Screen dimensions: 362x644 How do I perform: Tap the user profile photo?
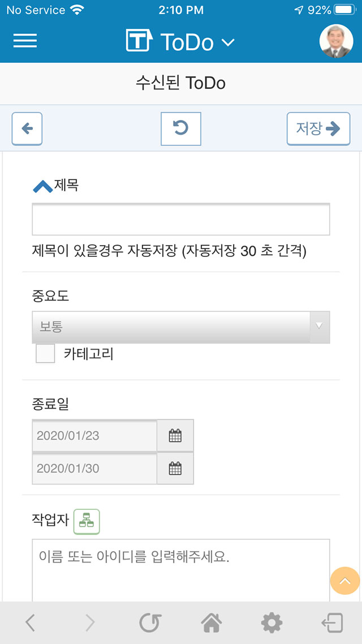pyautogui.click(x=336, y=41)
